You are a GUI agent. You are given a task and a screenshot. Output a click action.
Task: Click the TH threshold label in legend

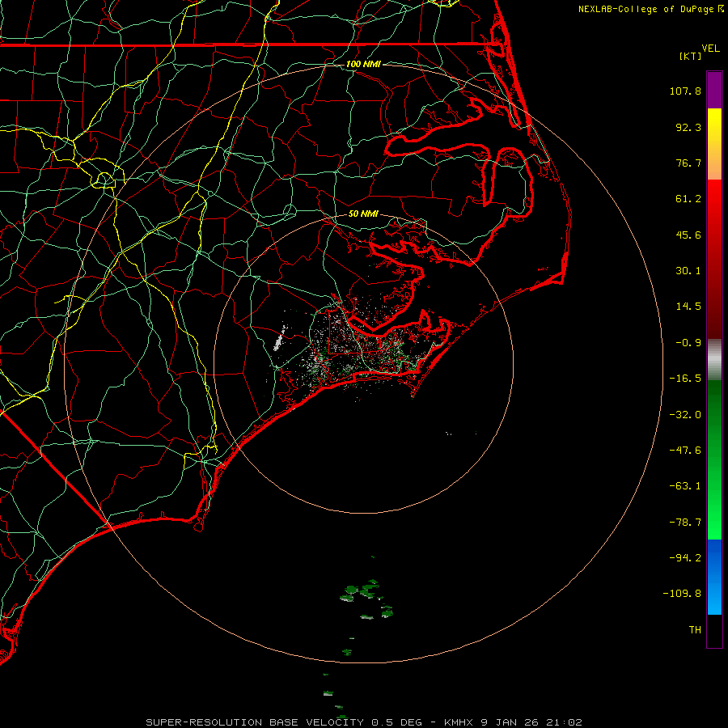[695, 630]
